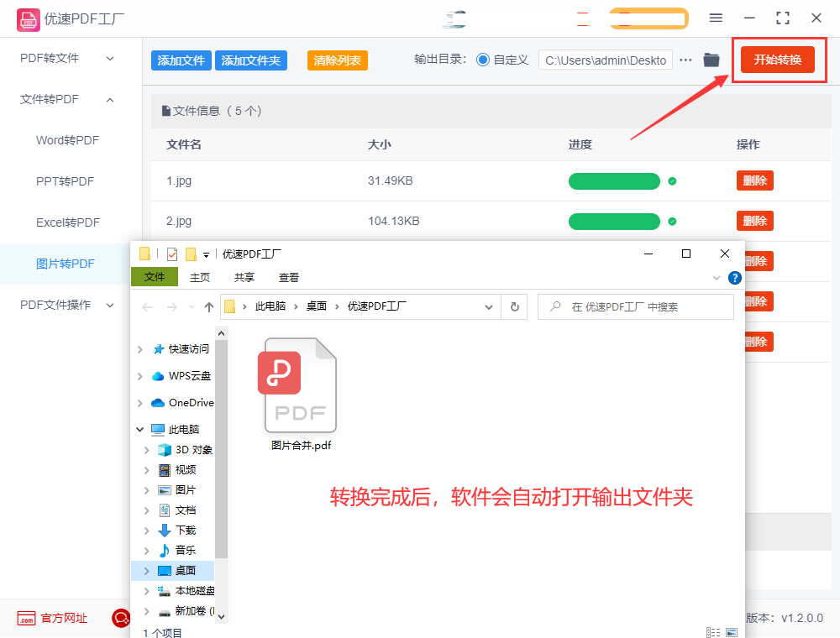This screenshot has height=638, width=840.
Task: Click the 添加文件 button
Action: point(181,60)
